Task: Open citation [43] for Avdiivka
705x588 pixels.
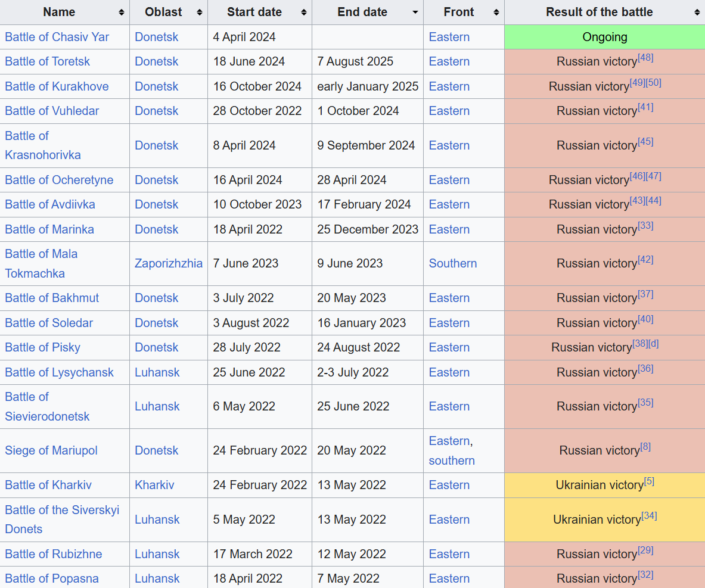Action: tap(638, 201)
